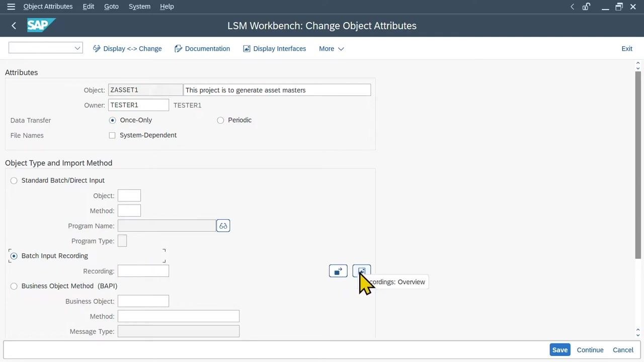Go back using the header back arrow
The width and height of the screenshot is (644, 362).
[14, 26]
